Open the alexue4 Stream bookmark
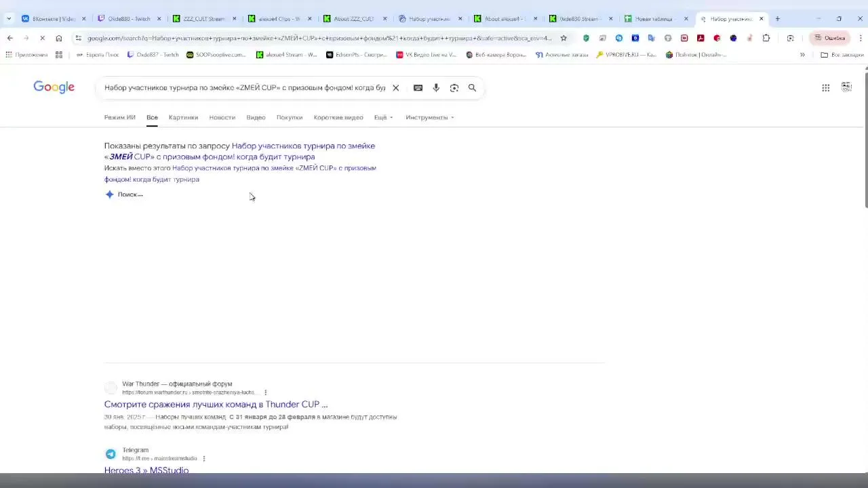Viewport: 868px width, 488px height. [286, 55]
